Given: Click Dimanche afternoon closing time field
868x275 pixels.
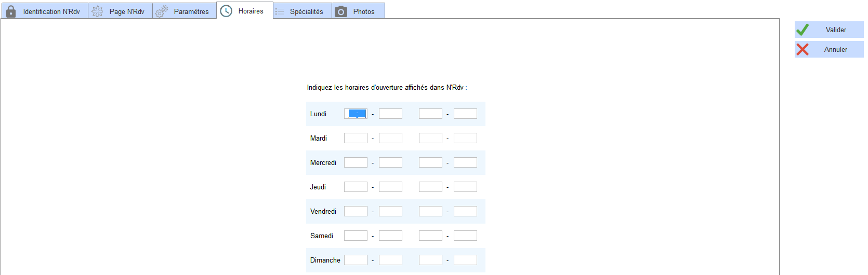Looking at the screenshot, I should (x=465, y=260).
